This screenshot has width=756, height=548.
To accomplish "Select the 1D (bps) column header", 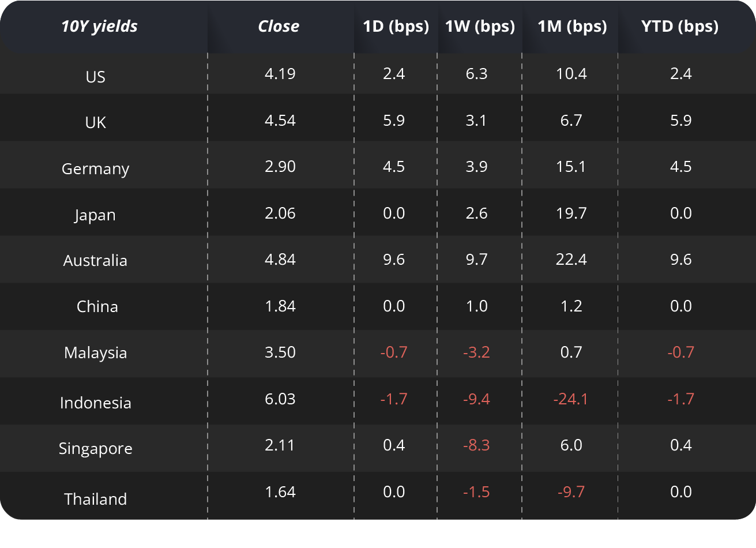I will [x=396, y=27].
